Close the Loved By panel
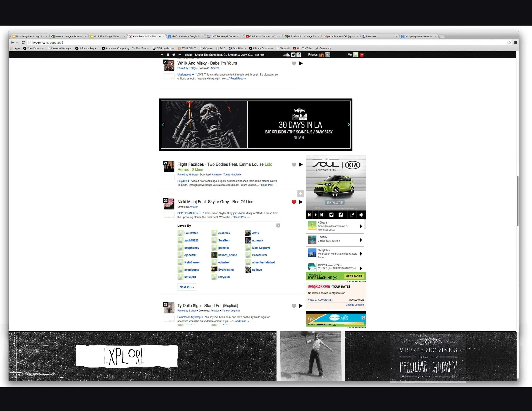This screenshot has height=411, width=532. click(x=278, y=225)
